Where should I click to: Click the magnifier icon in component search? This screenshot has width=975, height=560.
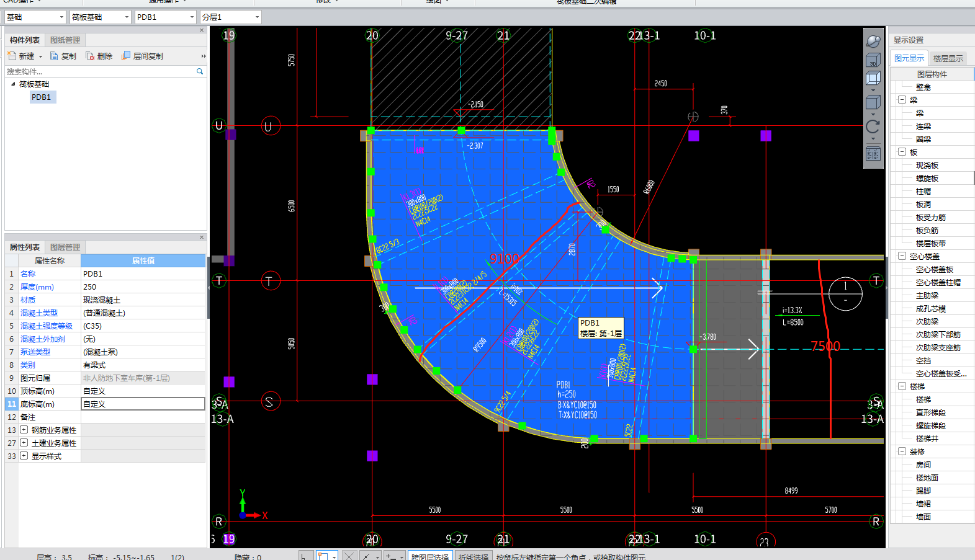point(200,71)
